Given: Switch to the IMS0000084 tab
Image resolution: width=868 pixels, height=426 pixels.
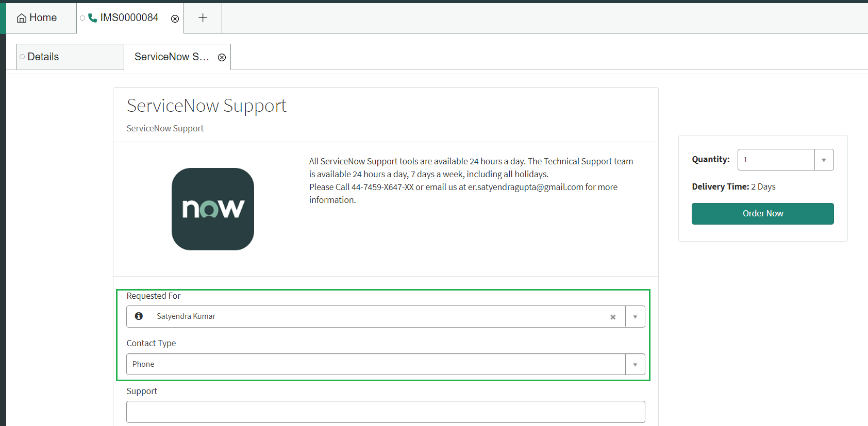Looking at the screenshot, I should (x=129, y=18).
